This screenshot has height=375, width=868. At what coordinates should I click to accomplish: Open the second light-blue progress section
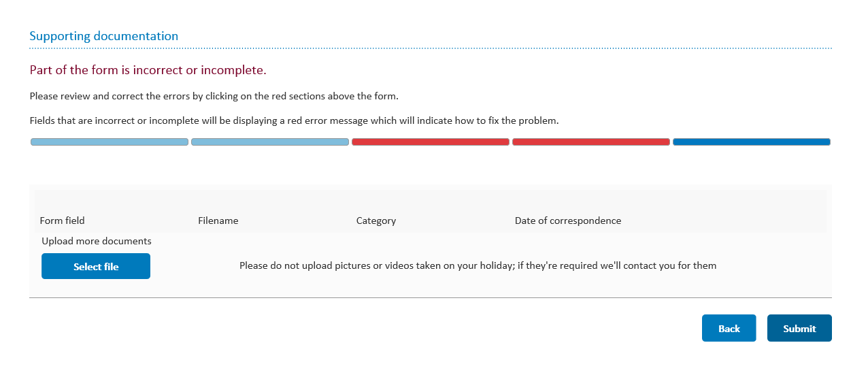point(270,142)
